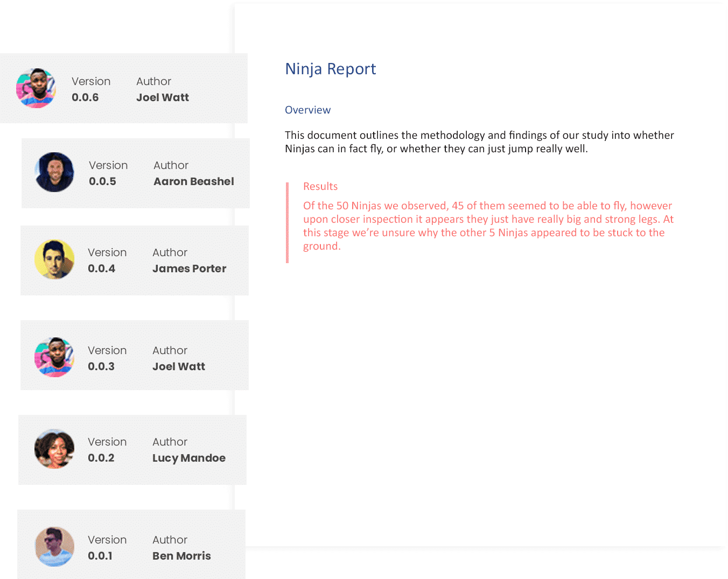
Task: Open the Ninja Report title
Action: (330, 69)
